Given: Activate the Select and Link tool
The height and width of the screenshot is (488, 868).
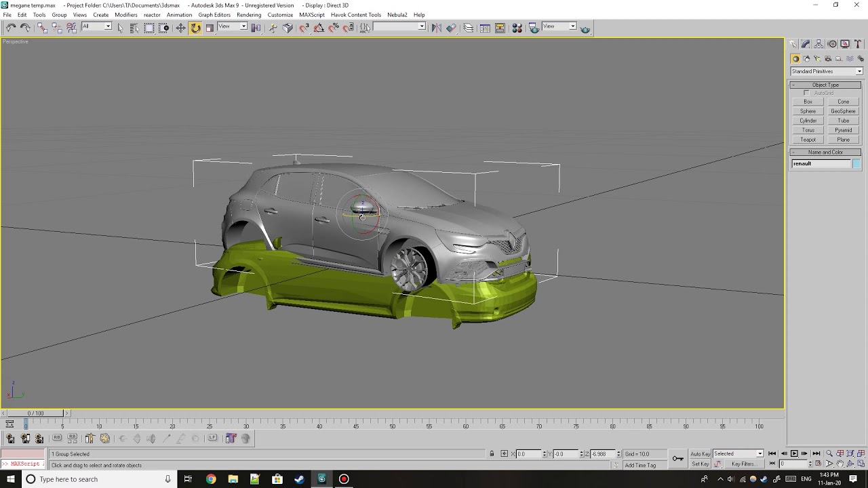Looking at the screenshot, I should 42,28.
